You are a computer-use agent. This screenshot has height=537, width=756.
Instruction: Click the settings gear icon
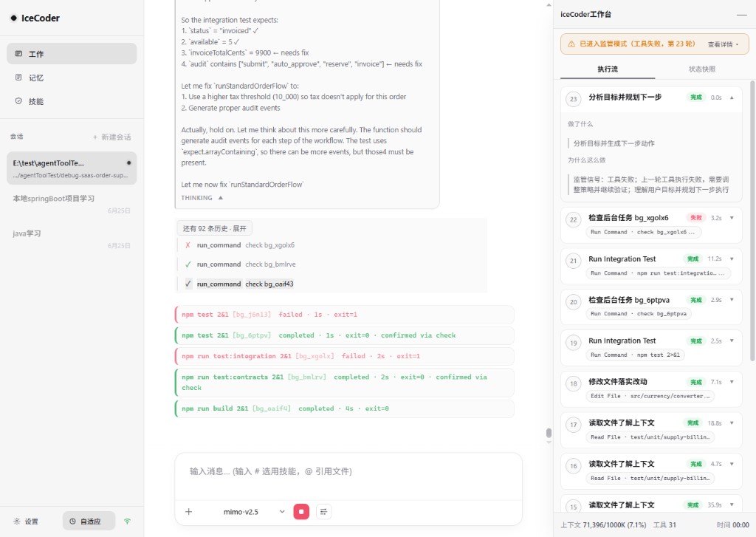17,521
